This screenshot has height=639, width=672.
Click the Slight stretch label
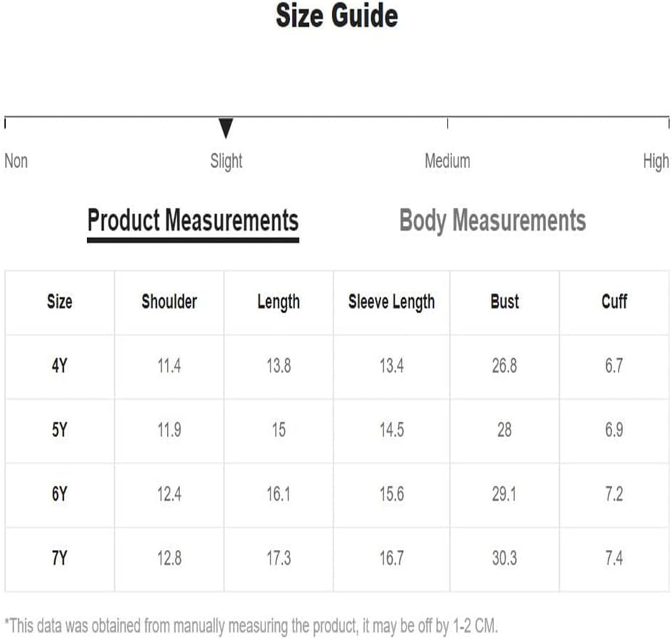tap(226, 161)
